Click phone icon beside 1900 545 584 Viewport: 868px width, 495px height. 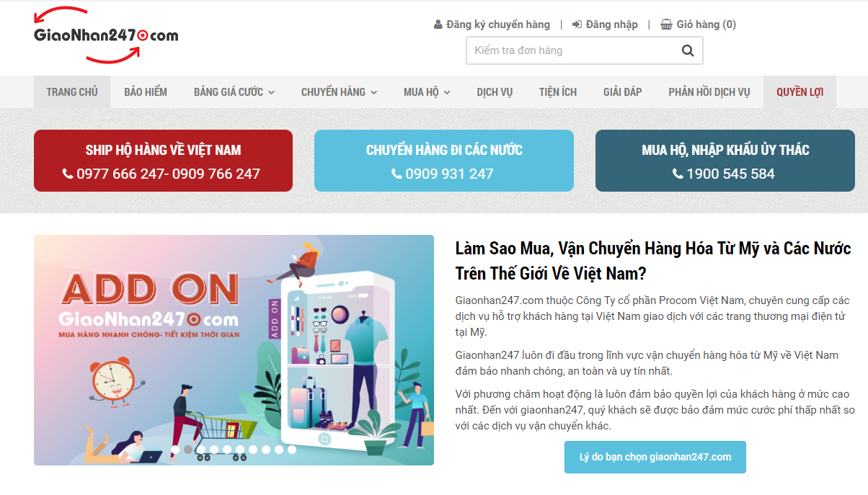pyautogui.click(x=678, y=174)
